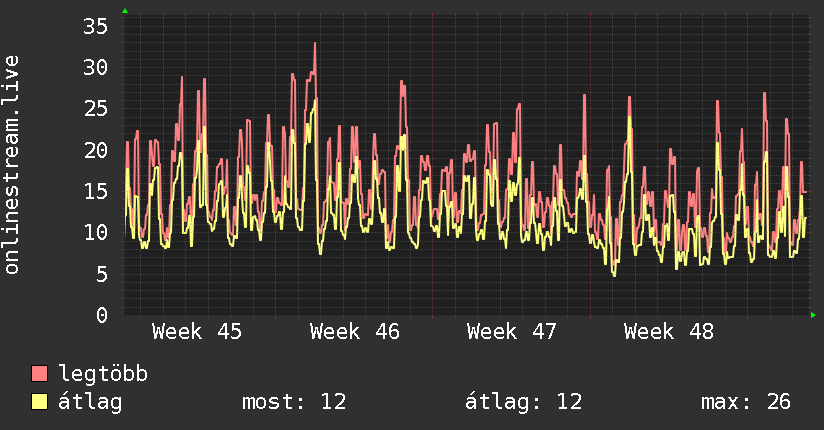Click the onlinestream.live vertical axis title

[x=11, y=165]
